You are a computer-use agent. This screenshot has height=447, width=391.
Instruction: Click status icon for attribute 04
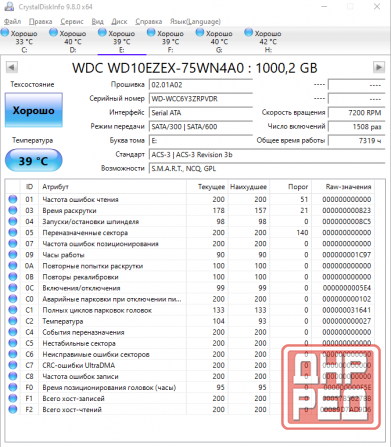13,221
